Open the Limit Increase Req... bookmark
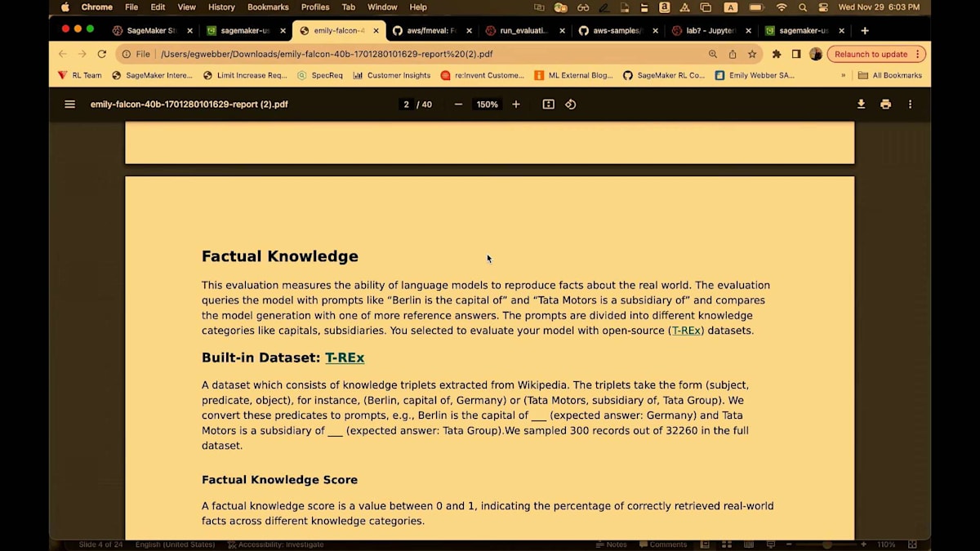This screenshot has width=980, height=551. 245,75
